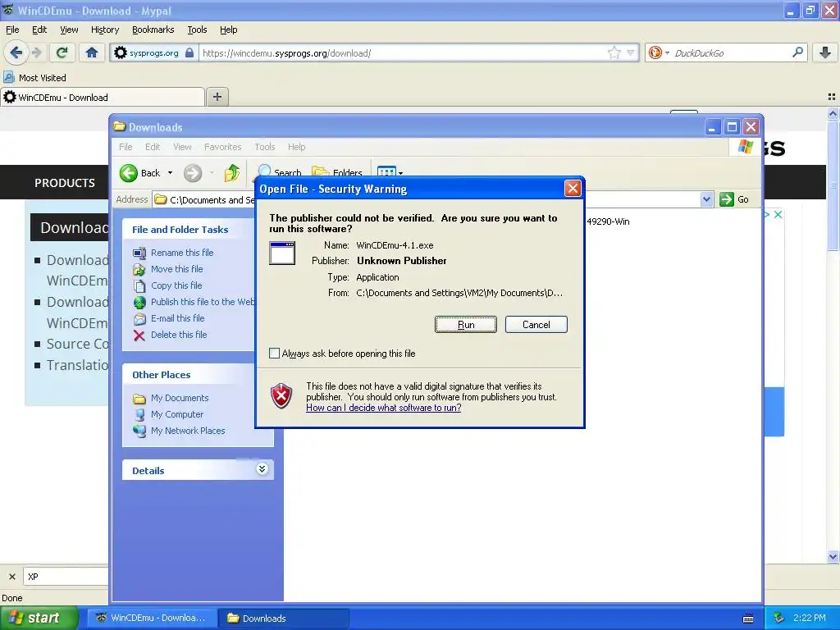
Task: Click 'Delete this file' task
Action: 179,335
